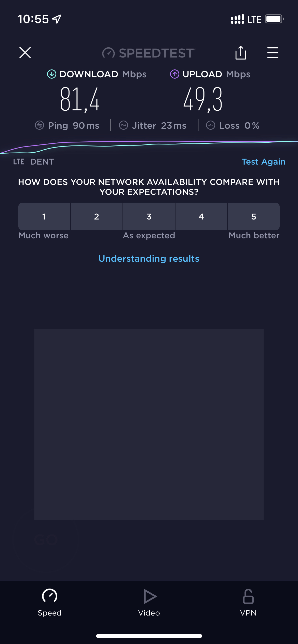The image size is (298, 644).
Task: Open the hamburger menu icon
Action: point(273,53)
